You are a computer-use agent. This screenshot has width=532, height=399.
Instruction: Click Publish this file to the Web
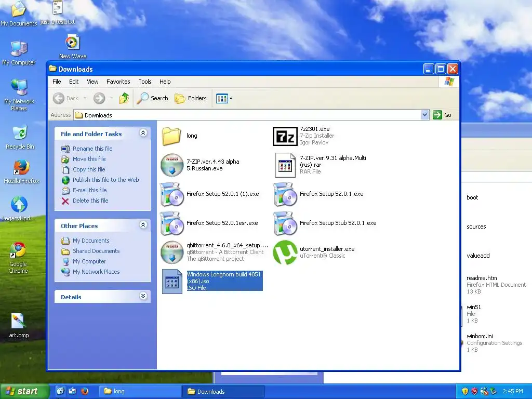point(105,180)
